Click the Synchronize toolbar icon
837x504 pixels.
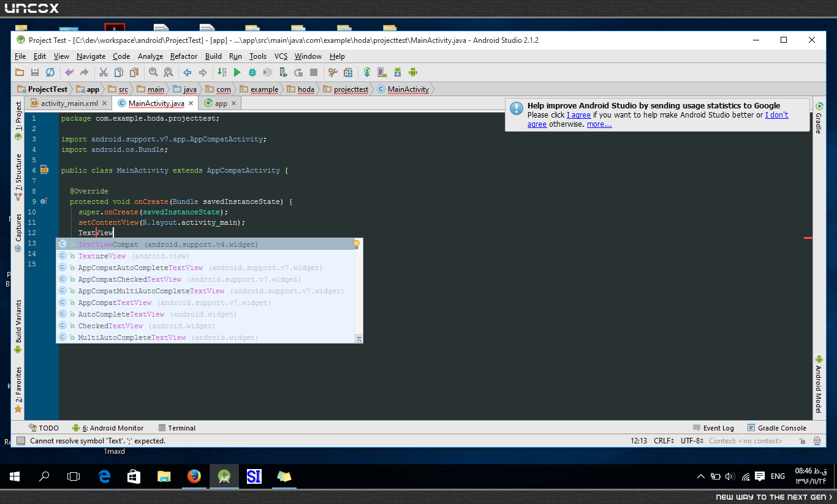50,72
